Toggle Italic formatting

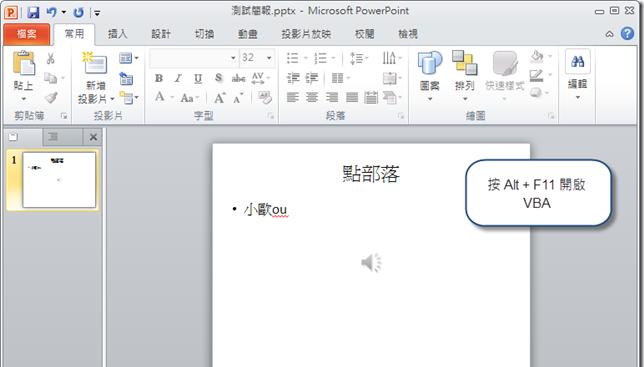click(178, 78)
